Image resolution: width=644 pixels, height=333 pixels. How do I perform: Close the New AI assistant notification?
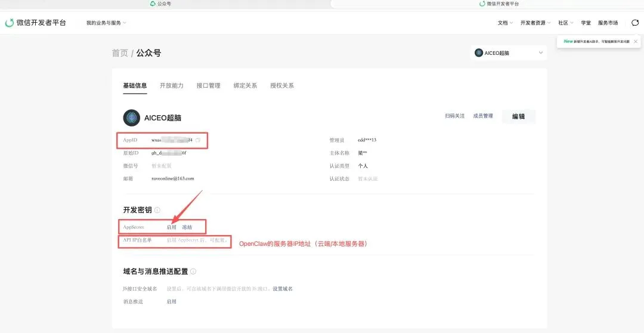[x=636, y=42]
